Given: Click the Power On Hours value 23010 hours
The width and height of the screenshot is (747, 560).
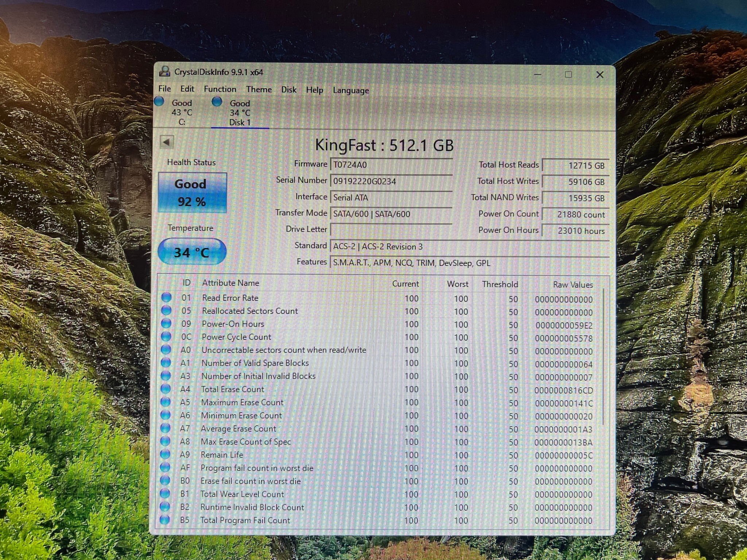Looking at the screenshot, I should (576, 230).
